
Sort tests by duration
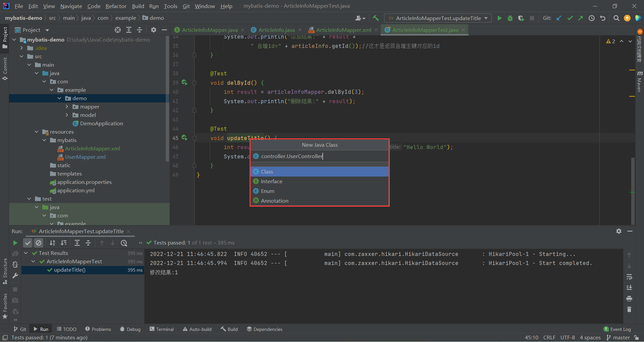click(63, 243)
